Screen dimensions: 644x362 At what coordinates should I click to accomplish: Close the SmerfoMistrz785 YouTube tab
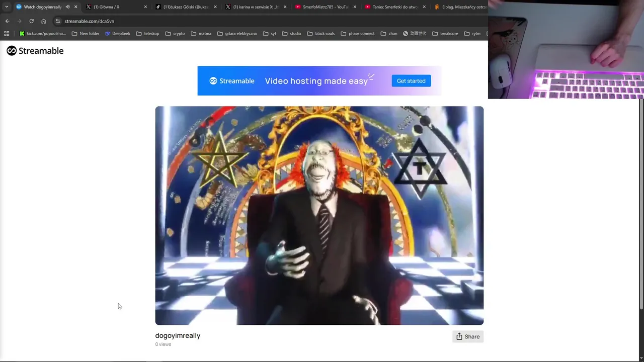pos(355,7)
